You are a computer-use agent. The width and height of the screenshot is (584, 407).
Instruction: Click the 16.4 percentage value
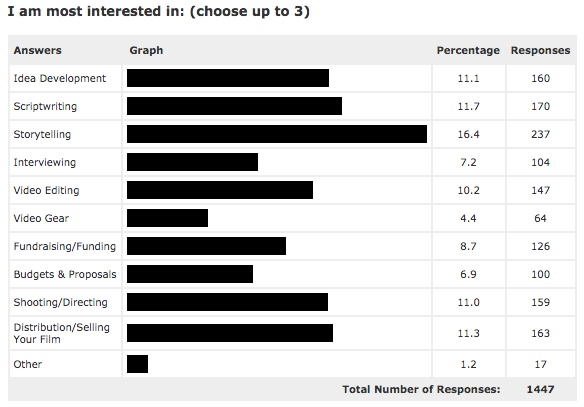coord(468,134)
